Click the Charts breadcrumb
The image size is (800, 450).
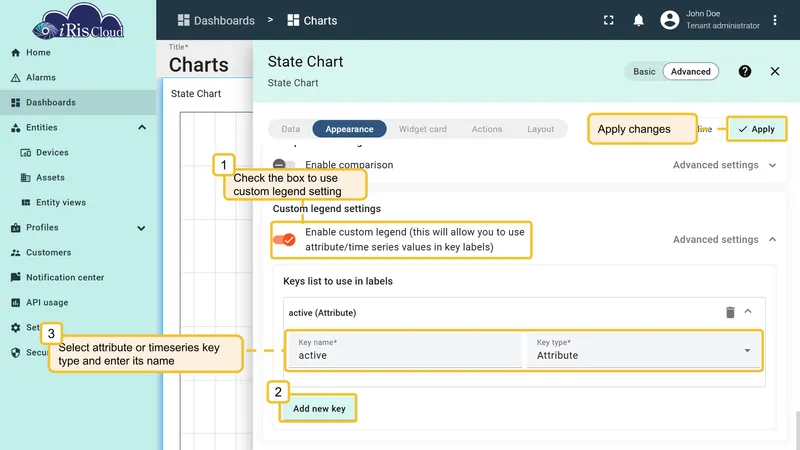[312, 20]
